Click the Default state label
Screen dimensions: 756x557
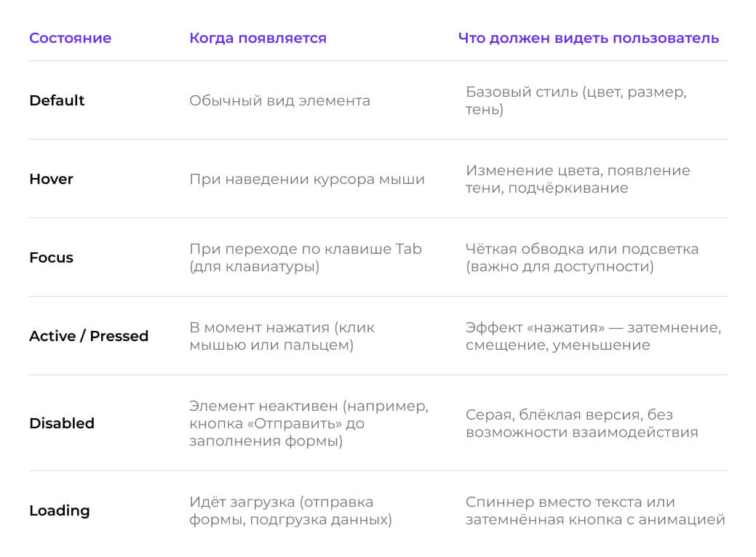coord(57,100)
